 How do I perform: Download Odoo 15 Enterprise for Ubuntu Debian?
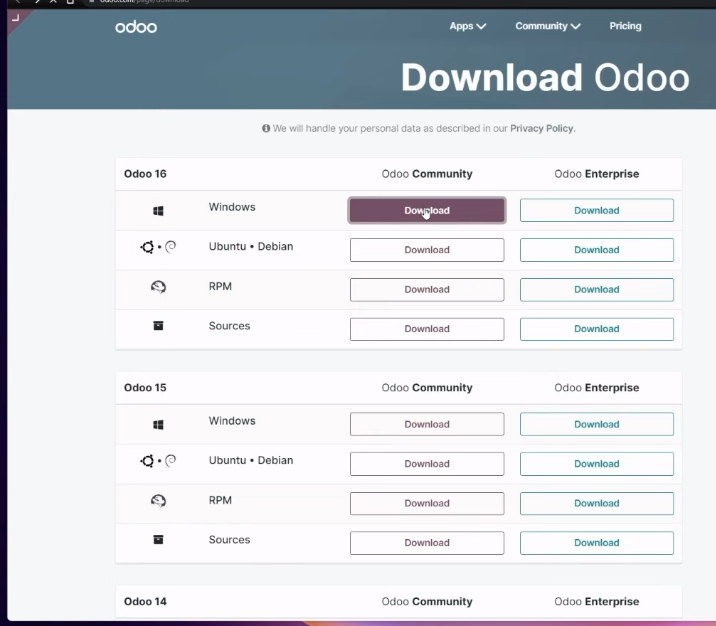597,464
